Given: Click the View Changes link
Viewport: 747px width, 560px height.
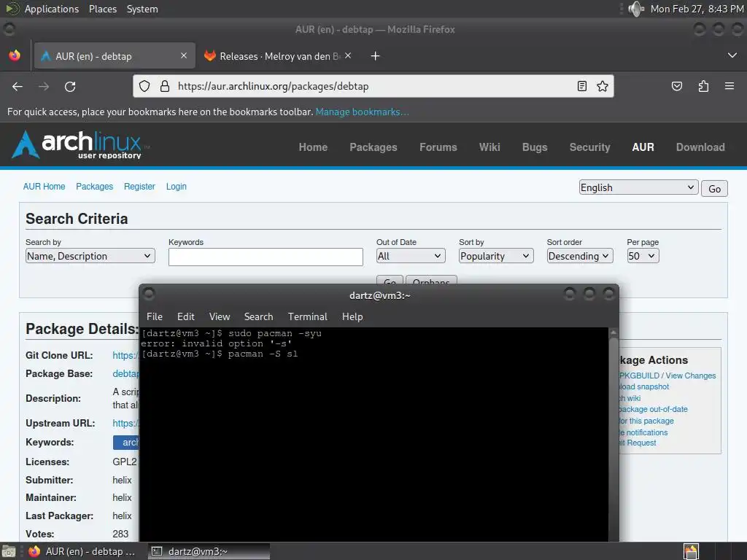Looking at the screenshot, I should click(690, 376).
